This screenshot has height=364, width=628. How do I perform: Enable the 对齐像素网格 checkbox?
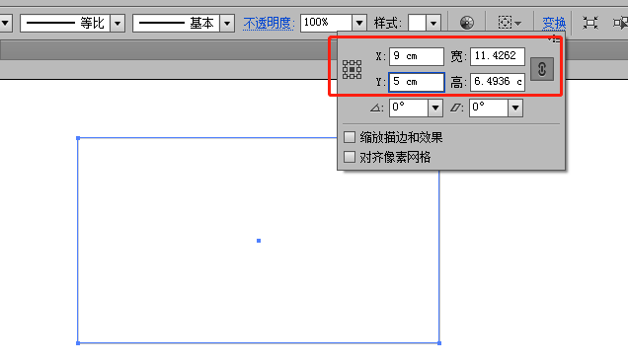pyautogui.click(x=350, y=157)
